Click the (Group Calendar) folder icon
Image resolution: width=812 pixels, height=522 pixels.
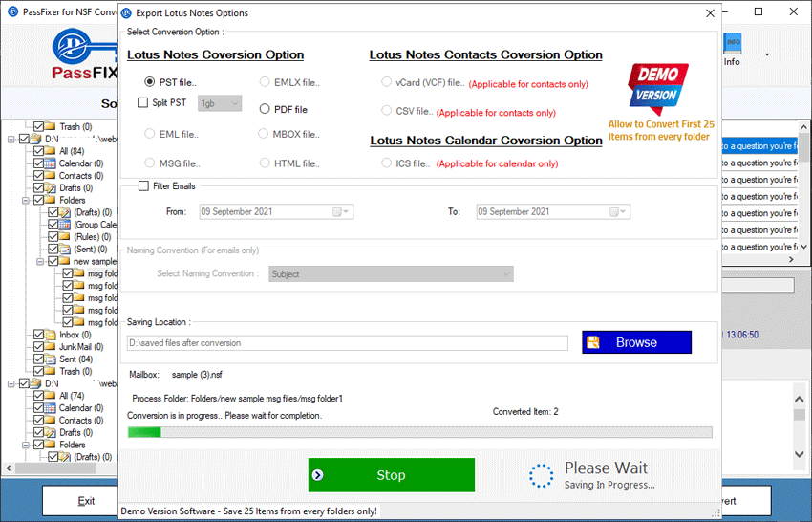coord(65,225)
